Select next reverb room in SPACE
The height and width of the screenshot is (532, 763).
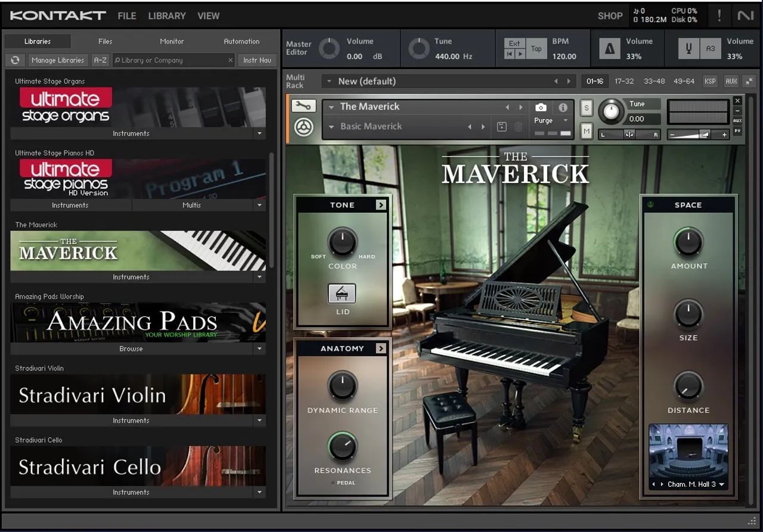coord(662,484)
